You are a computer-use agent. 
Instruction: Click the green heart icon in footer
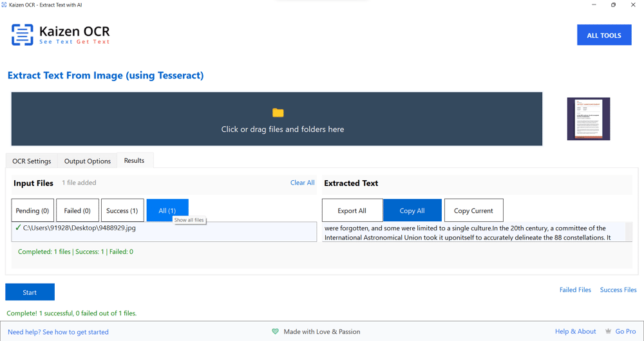coord(276,331)
